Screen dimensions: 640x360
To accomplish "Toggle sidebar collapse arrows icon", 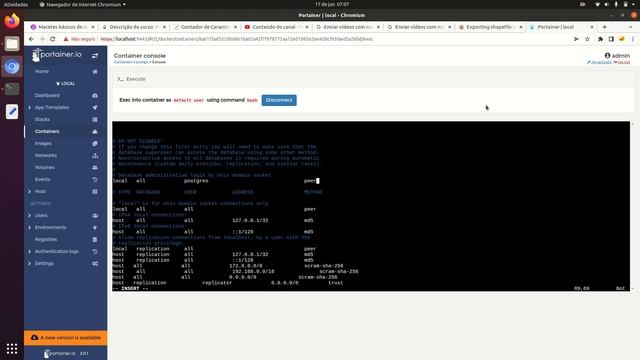I will pyautogui.click(x=95, y=56).
